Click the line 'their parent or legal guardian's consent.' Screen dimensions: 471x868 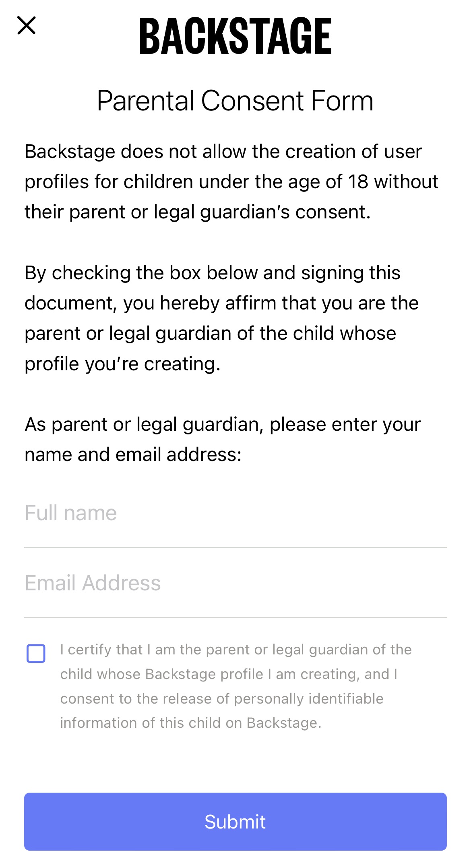(198, 212)
